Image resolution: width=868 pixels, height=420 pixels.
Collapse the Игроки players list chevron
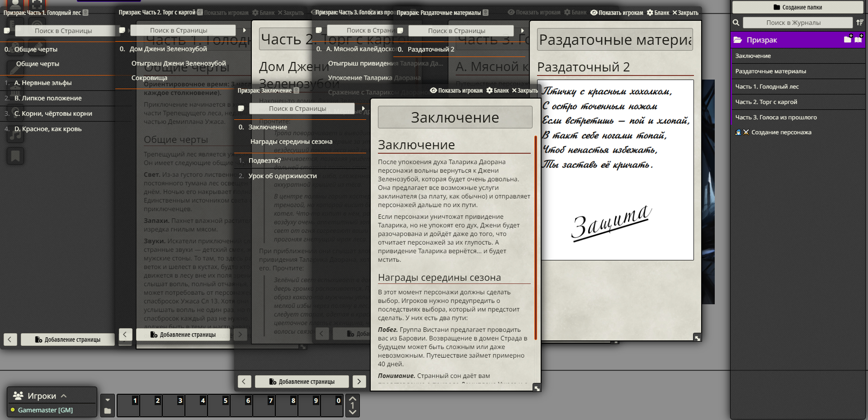click(x=64, y=396)
